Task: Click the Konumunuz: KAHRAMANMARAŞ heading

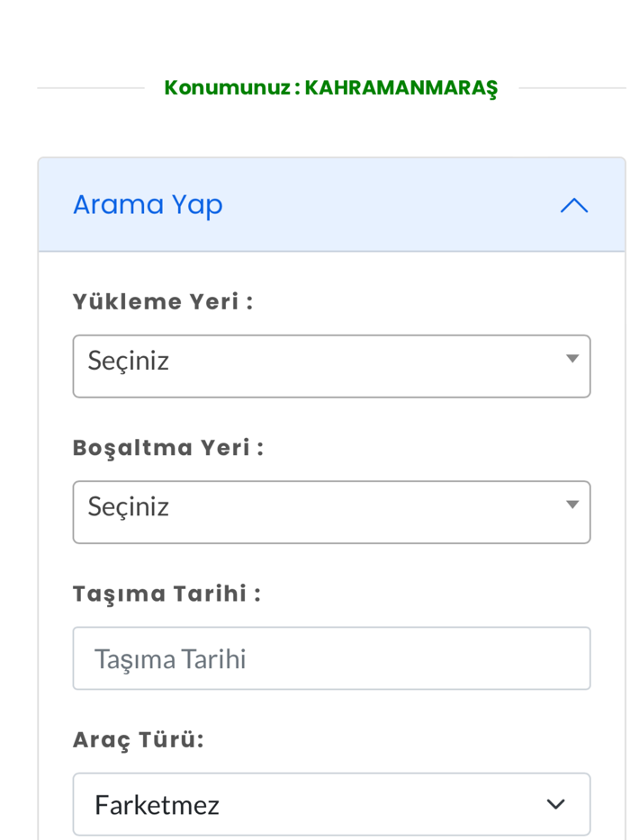Action: point(333,88)
